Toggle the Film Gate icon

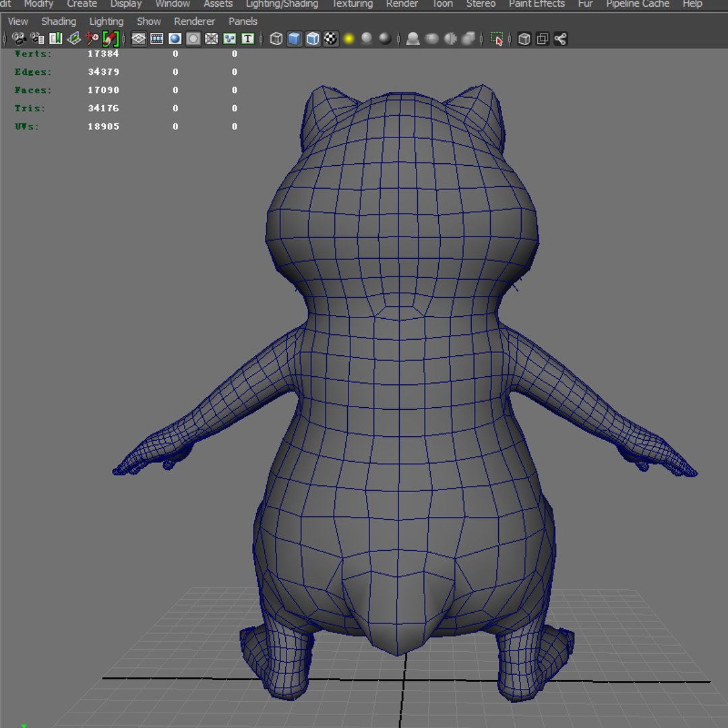[157, 38]
